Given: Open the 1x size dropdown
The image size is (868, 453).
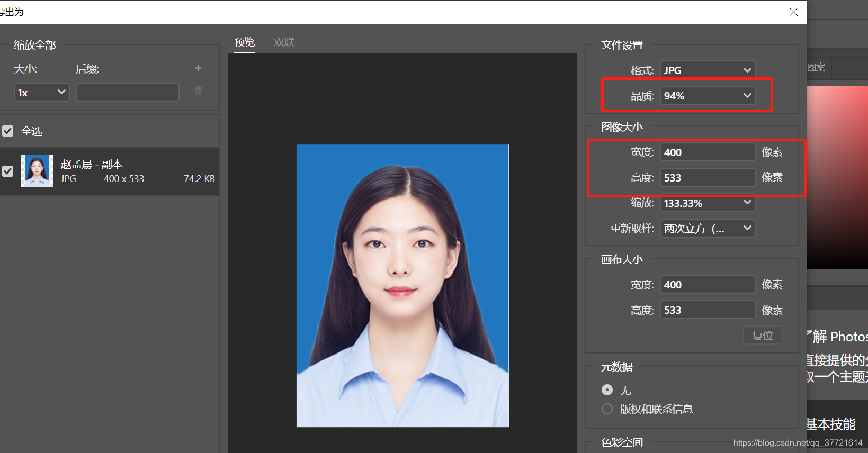Looking at the screenshot, I should (x=42, y=92).
